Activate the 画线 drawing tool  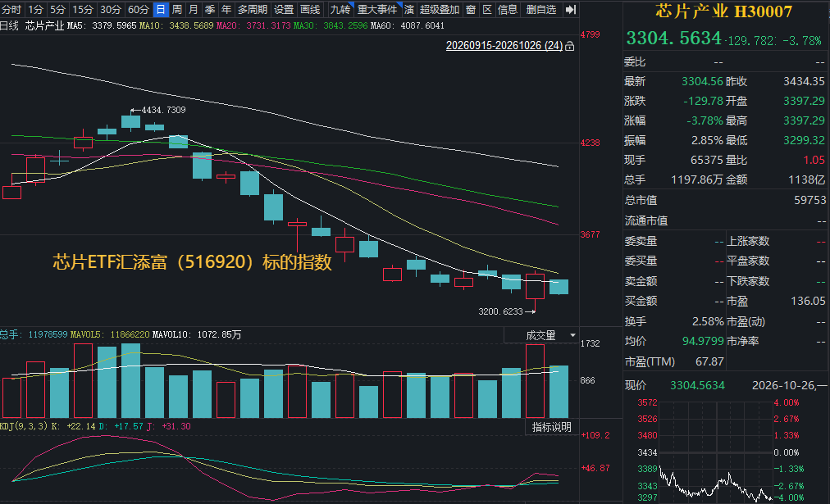(x=310, y=10)
